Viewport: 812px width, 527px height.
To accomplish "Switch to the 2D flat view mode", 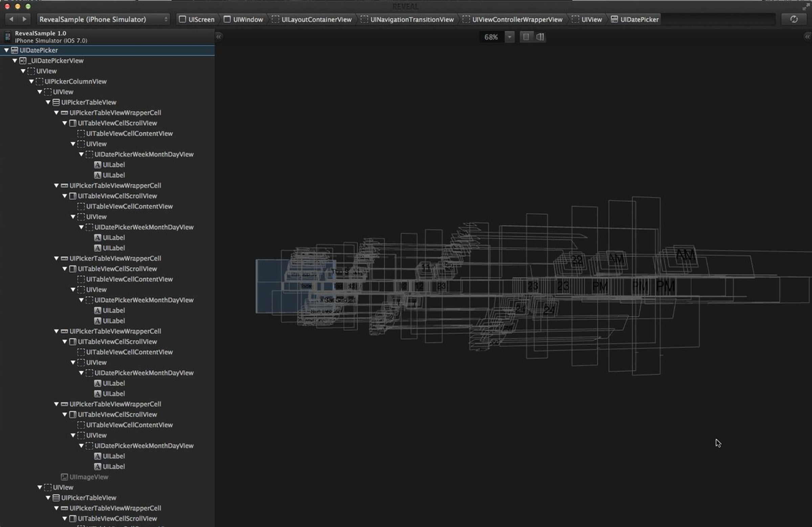I will point(526,37).
